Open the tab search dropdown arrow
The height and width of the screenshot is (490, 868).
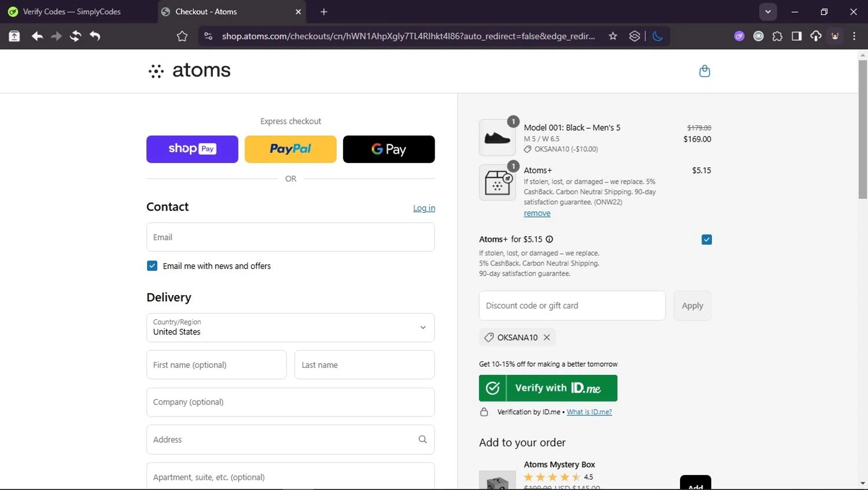pos(767,12)
